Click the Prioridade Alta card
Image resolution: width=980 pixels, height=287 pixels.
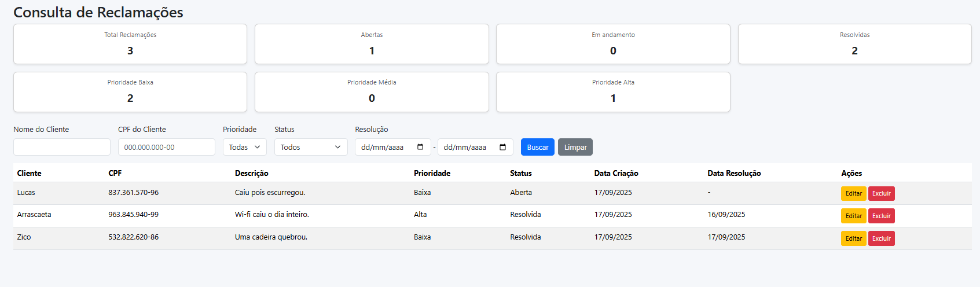tap(613, 92)
